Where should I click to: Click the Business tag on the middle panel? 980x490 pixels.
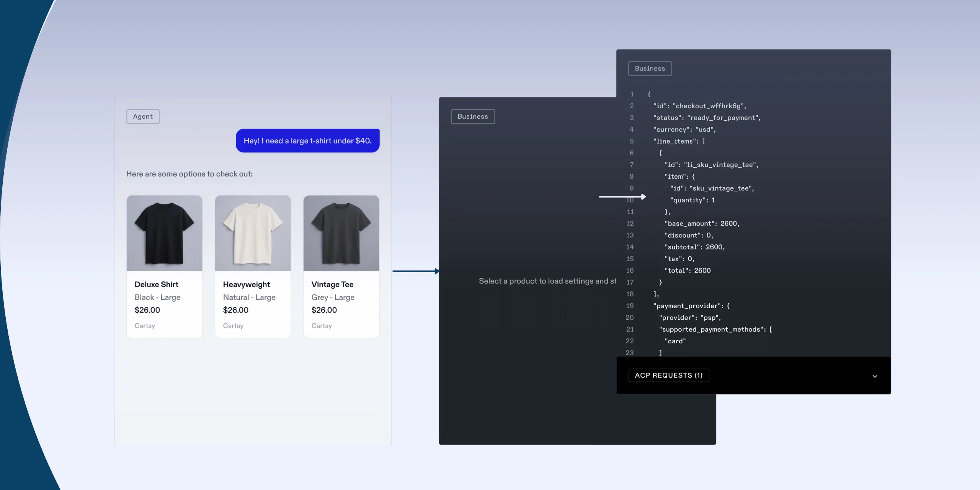pyautogui.click(x=473, y=116)
